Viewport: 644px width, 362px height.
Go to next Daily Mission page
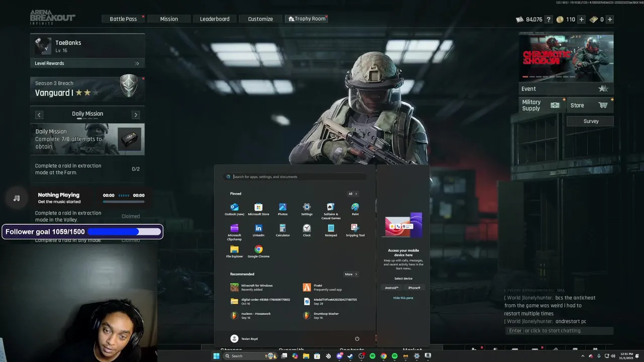coord(136,115)
